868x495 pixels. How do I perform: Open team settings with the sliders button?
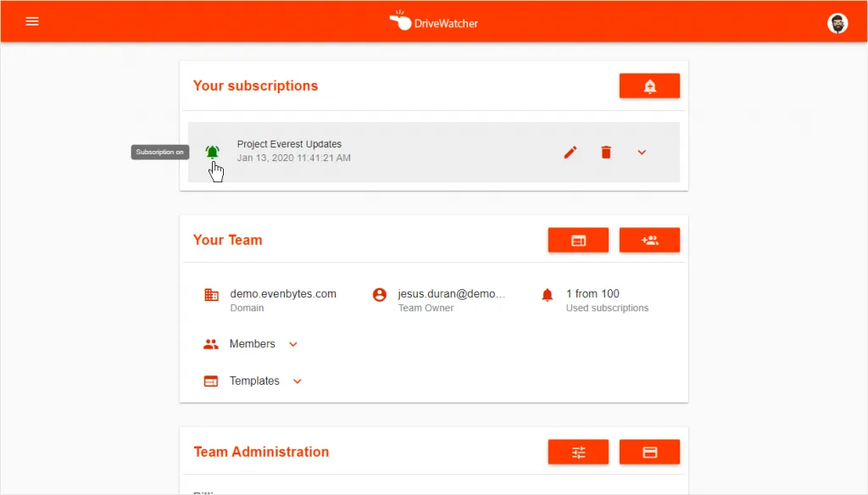pos(578,453)
